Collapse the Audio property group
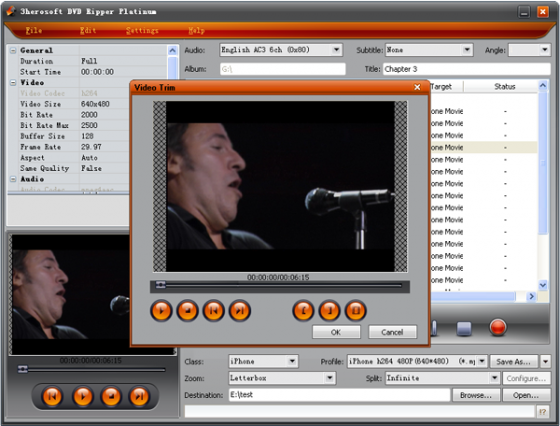Viewport: 560px width, 426px height. point(13,179)
